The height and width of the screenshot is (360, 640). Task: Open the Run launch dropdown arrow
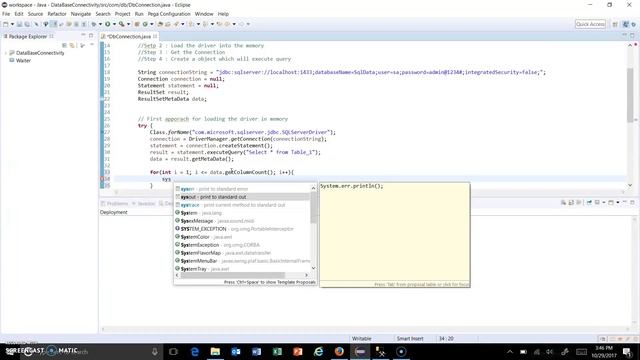click(115, 24)
